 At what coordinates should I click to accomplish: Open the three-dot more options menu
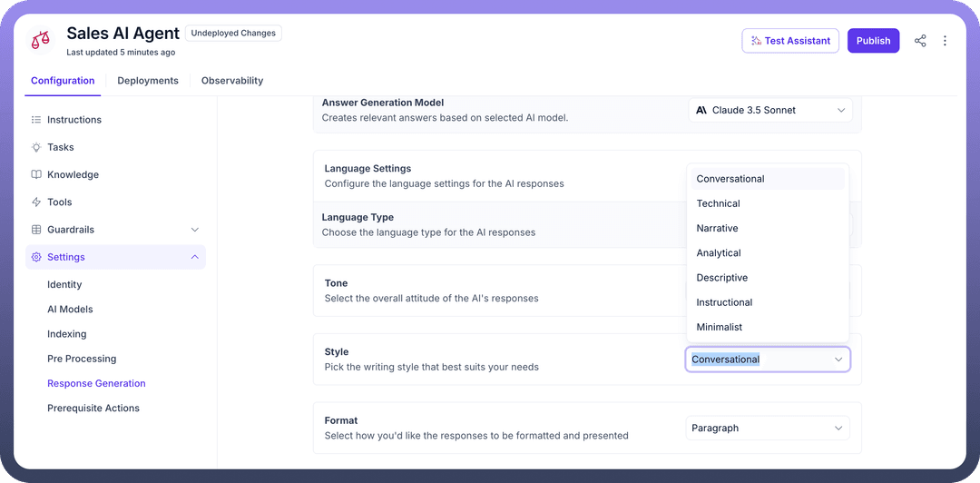[x=945, y=41]
